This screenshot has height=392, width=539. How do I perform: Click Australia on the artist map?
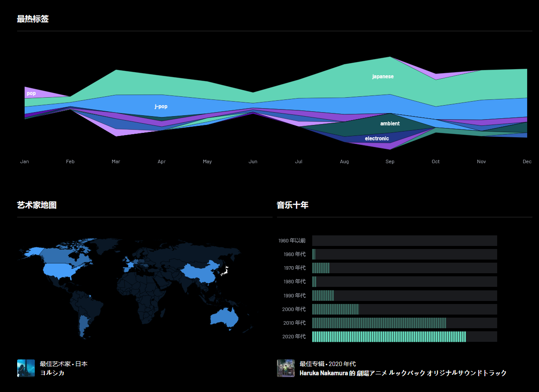[x=225, y=316]
